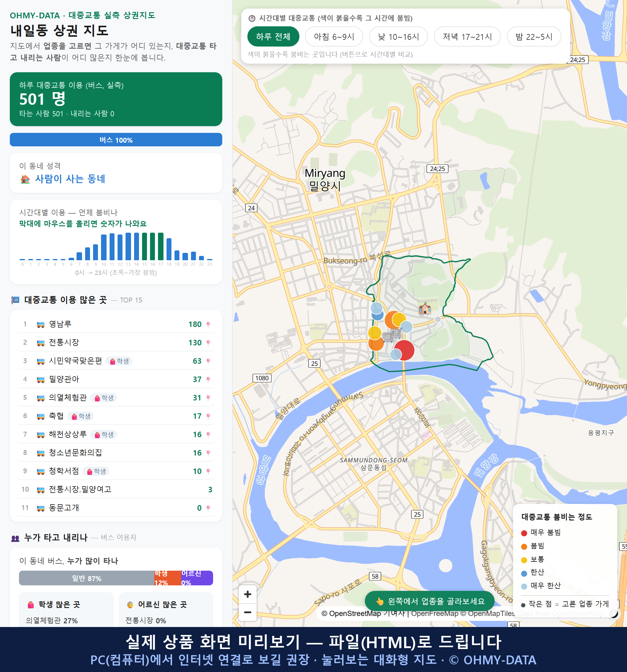
Task: Click the bus icon in the 밀양관아 row
Action: pyautogui.click(x=40, y=380)
